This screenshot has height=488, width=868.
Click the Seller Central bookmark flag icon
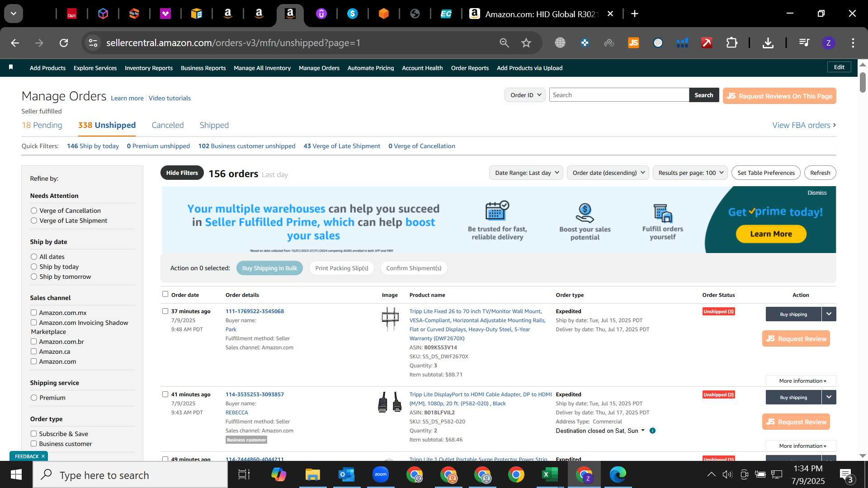(x=11, y=67)
